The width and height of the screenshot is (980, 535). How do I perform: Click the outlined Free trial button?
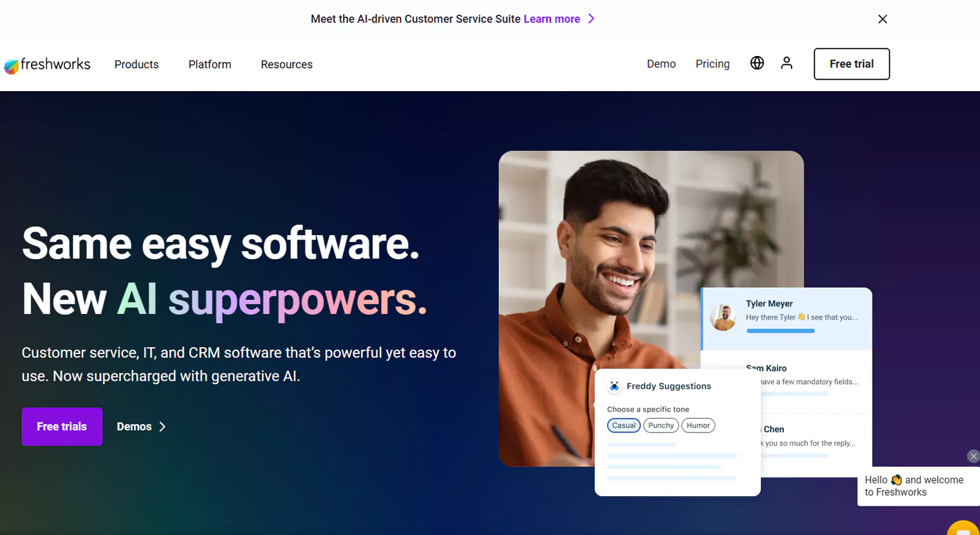(x=851, y=64)
